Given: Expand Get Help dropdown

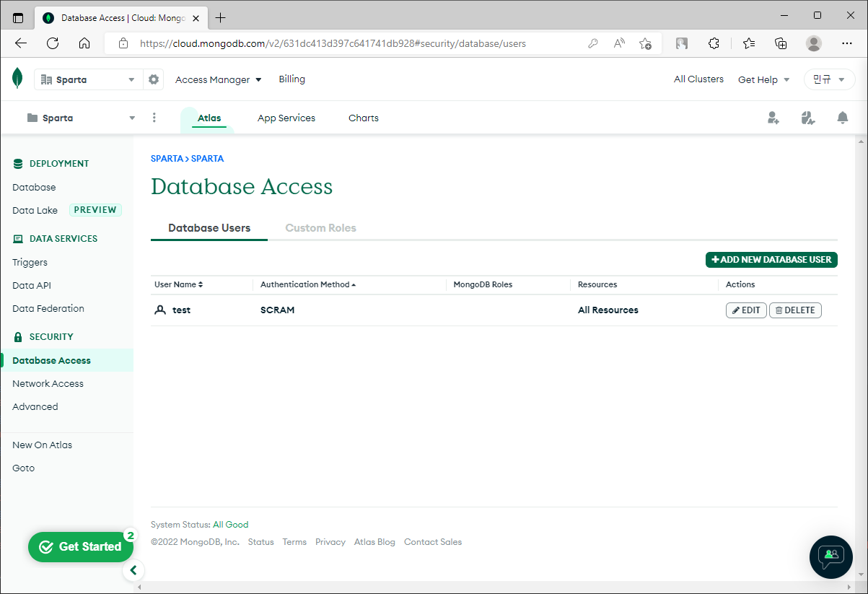Looking at the screenshot, I should click(x=764, y=79).
